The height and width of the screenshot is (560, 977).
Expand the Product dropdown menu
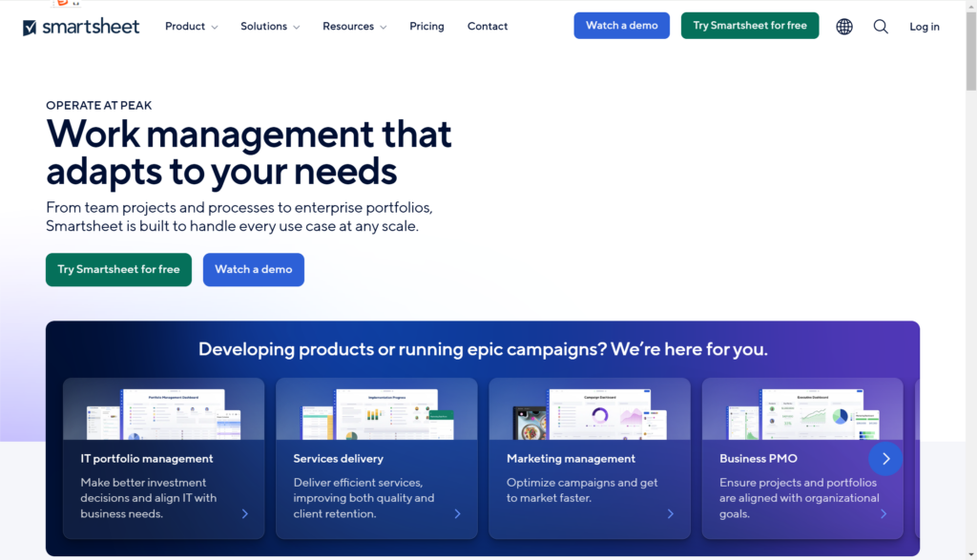[x=191, y=27]
